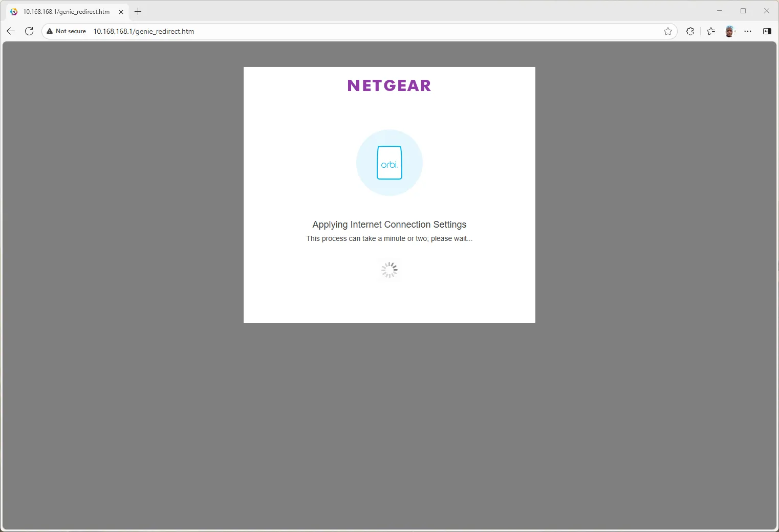Open the browser Extensions puzzle icon
This screenshot has width=779, height=532.
690,31
